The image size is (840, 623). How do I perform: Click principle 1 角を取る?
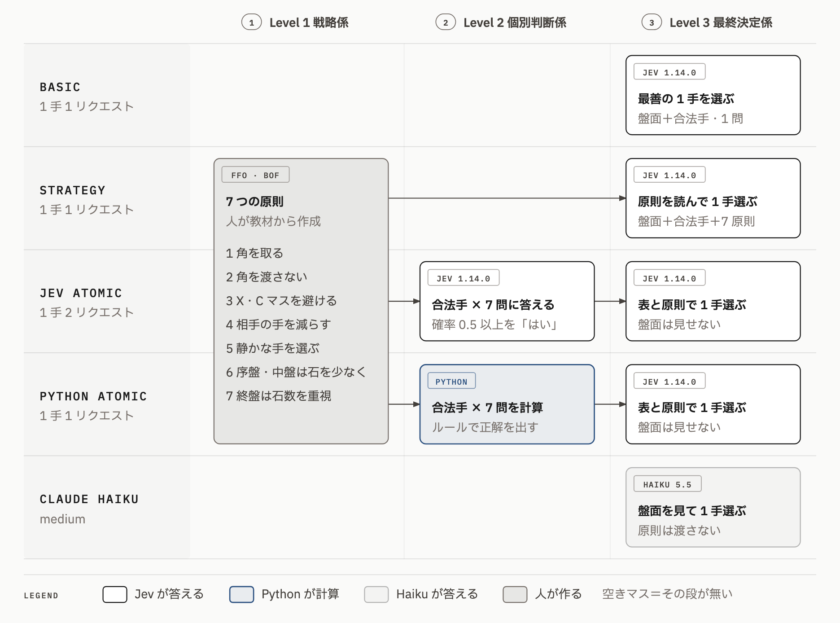(x=254, y=253)
